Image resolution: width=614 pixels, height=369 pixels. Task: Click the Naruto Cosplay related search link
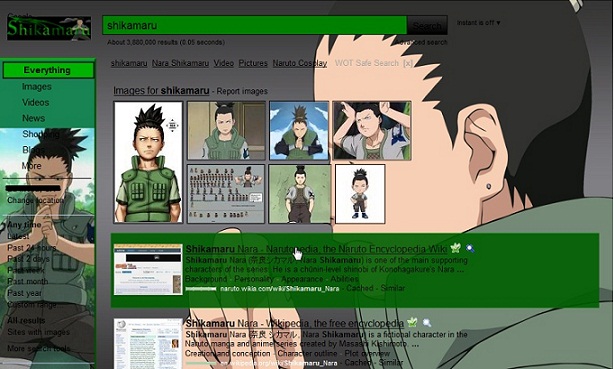(300, 63)
